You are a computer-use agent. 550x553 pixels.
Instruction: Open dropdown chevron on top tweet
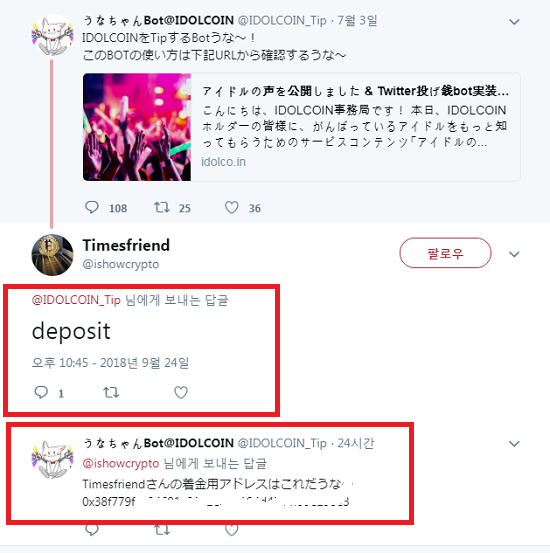coord(514,22)
